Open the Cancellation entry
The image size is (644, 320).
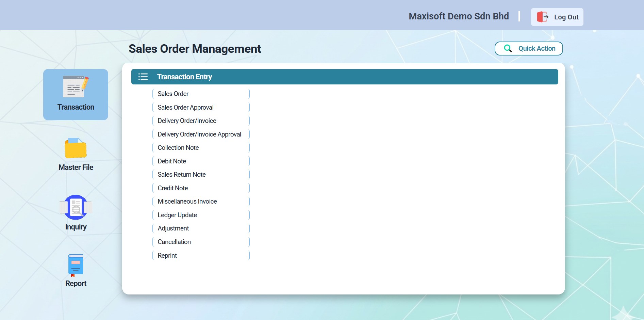click(201, 242)
